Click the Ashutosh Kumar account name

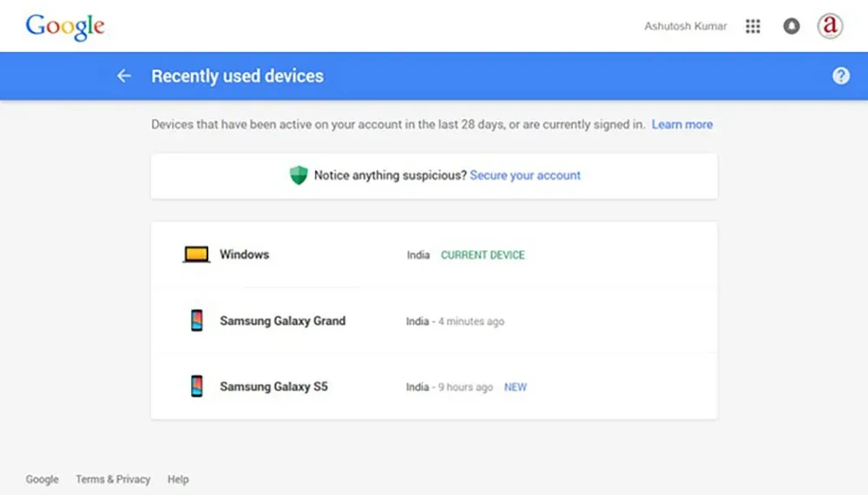pyautogui.click(x=686, y=27)
